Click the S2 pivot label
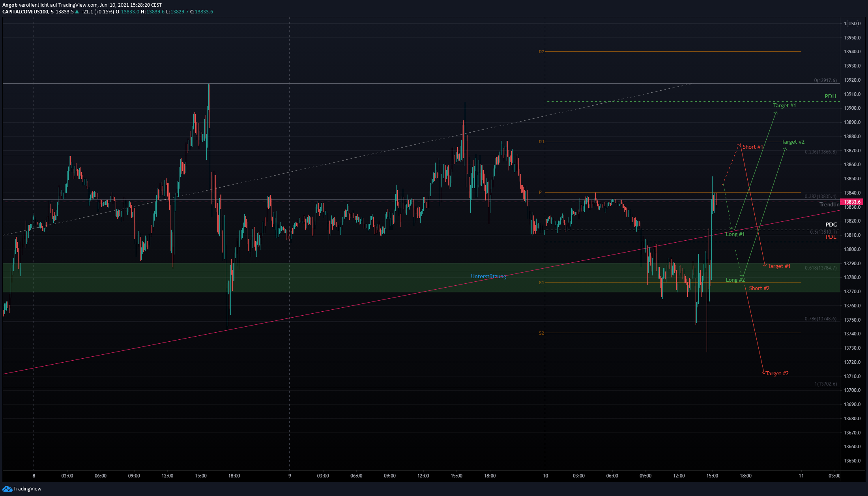 541,333
